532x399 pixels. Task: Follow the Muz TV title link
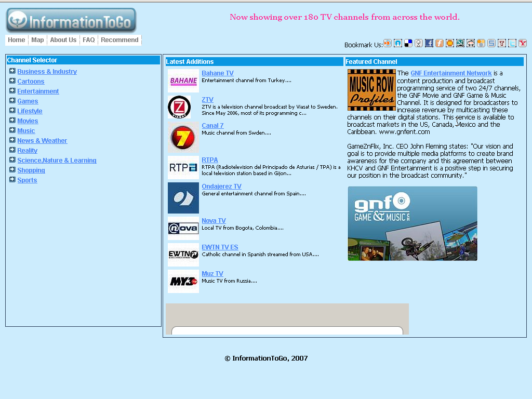pos(212,273)
